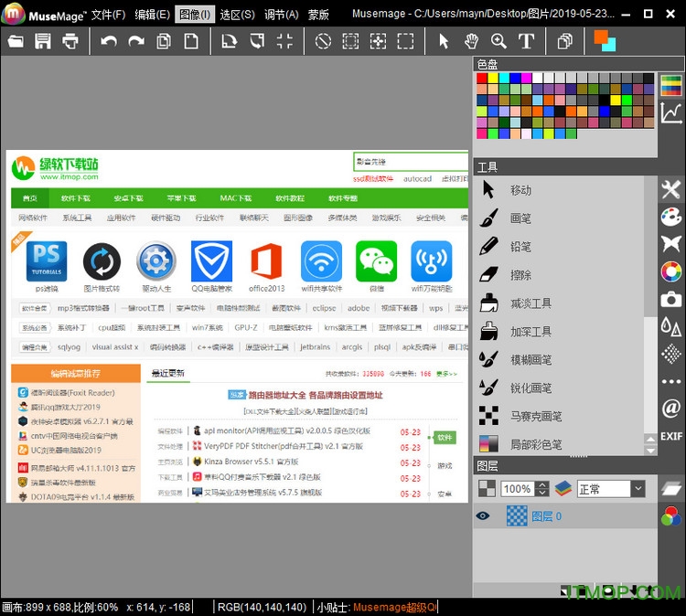This screenshot has width=686, height=616.
Task: Click the tools list scroll up arrow
Action: pyautogui.click(x=650, y=439)
